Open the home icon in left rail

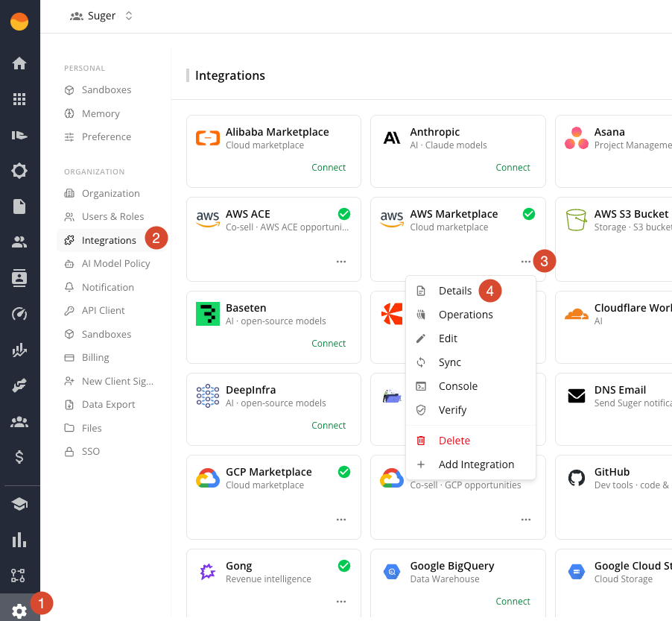click(x=19, y=63)
